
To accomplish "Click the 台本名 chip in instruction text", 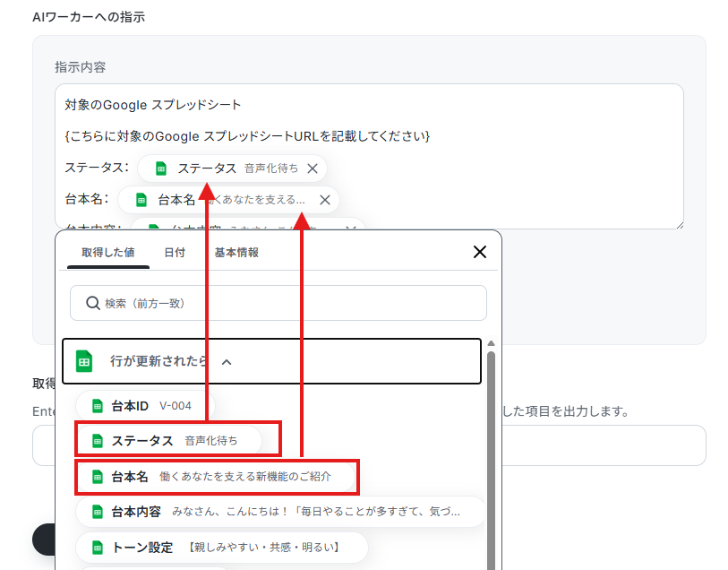I will (x=228, y=200).
